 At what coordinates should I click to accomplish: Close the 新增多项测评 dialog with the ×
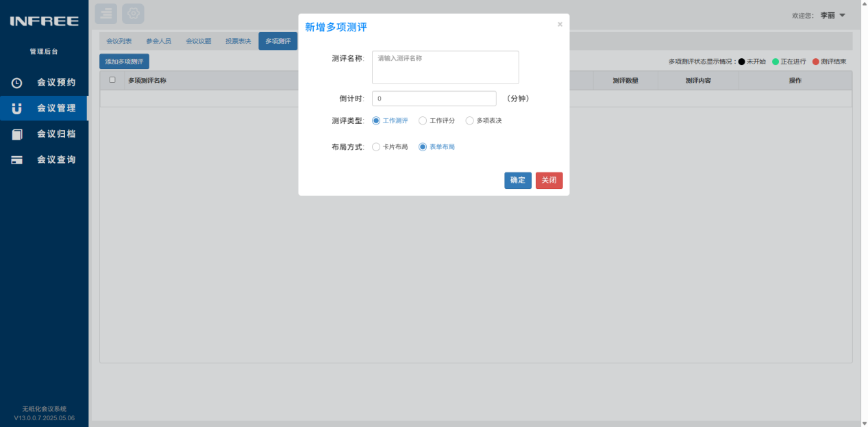tap(560, 25)
